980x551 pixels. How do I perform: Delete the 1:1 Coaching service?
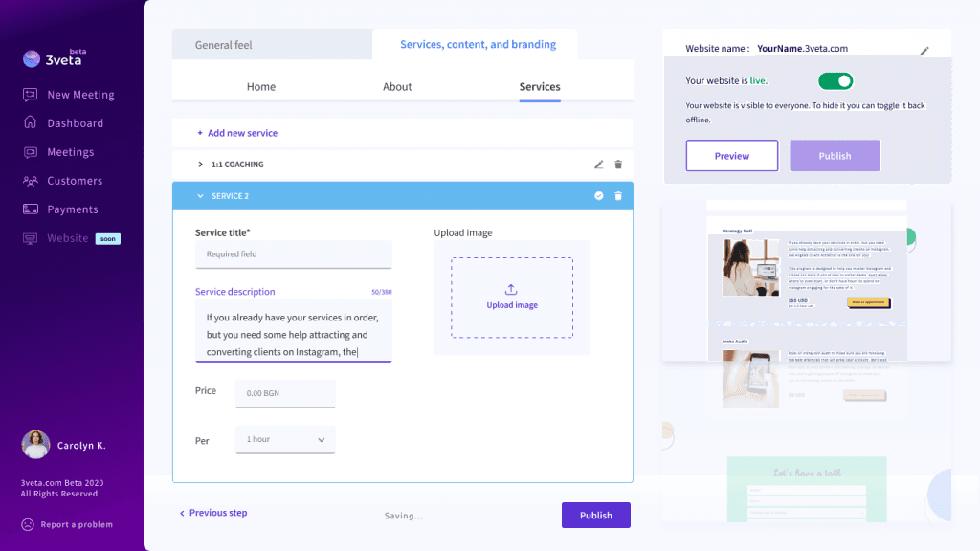pos(618,165)
